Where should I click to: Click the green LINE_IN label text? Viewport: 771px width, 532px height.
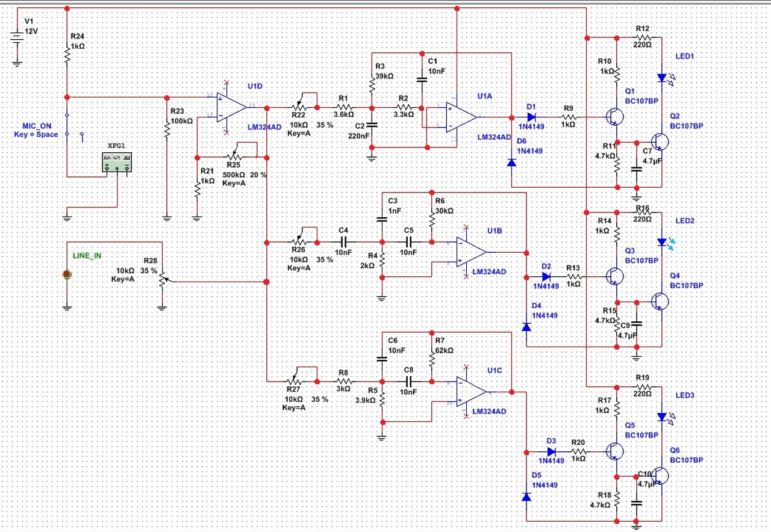(x=87, y=256)
